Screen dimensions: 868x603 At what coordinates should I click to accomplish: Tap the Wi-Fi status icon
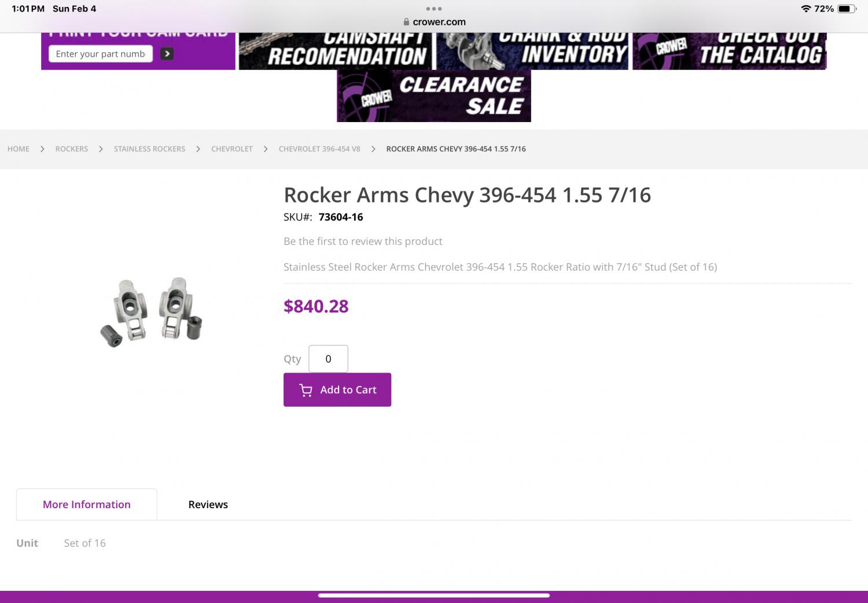tap(806, 9)
